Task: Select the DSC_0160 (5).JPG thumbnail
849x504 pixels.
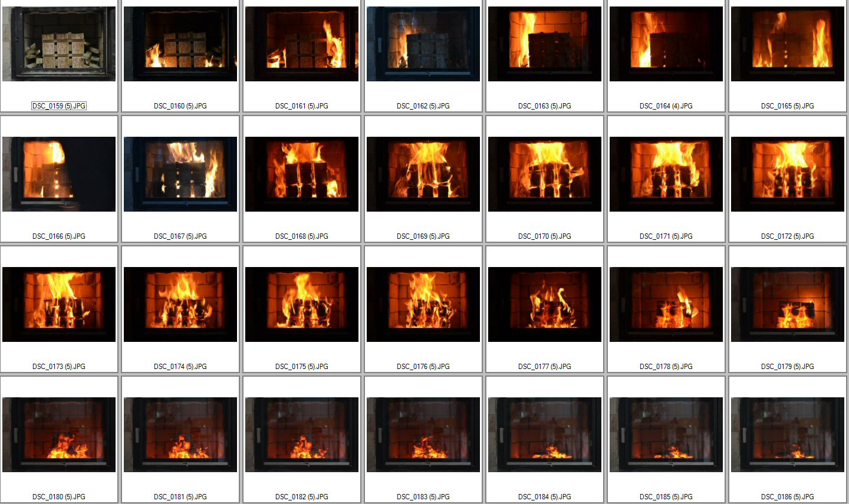Action: [x=180, y=44]
